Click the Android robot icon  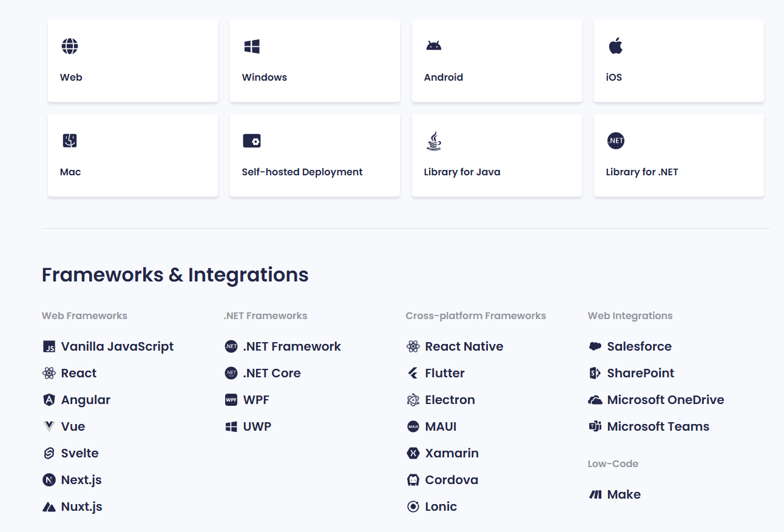click(434, 45)
